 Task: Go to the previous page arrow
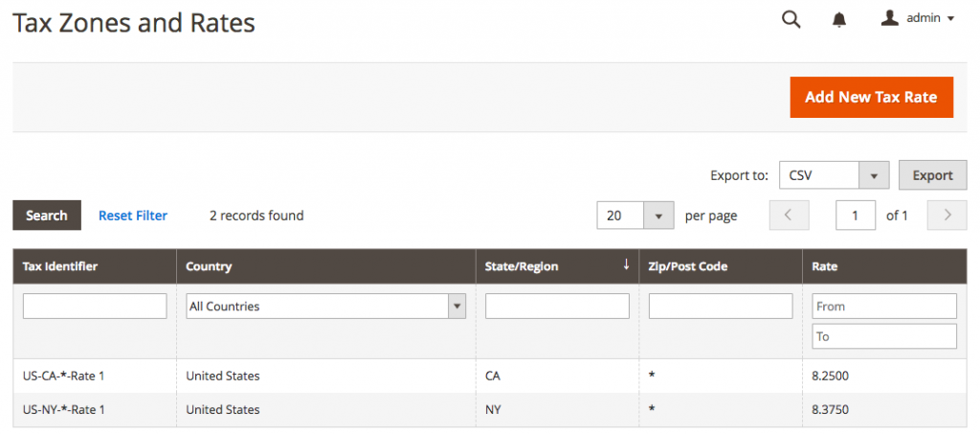click(789, 216)
